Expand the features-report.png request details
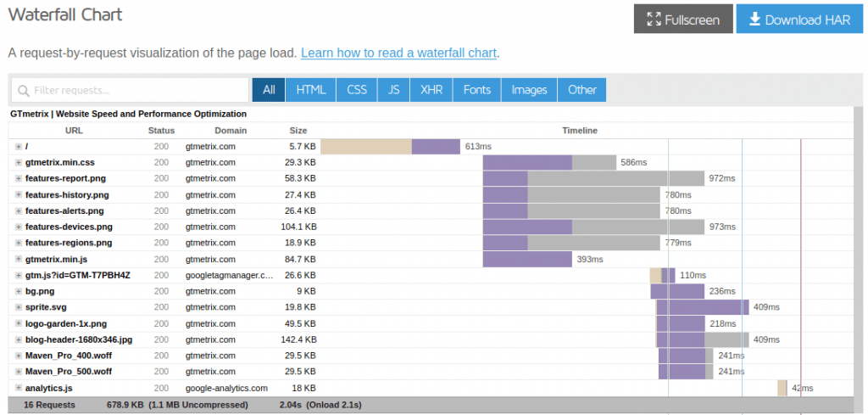 pyautogui.click(x=19, y=178)
